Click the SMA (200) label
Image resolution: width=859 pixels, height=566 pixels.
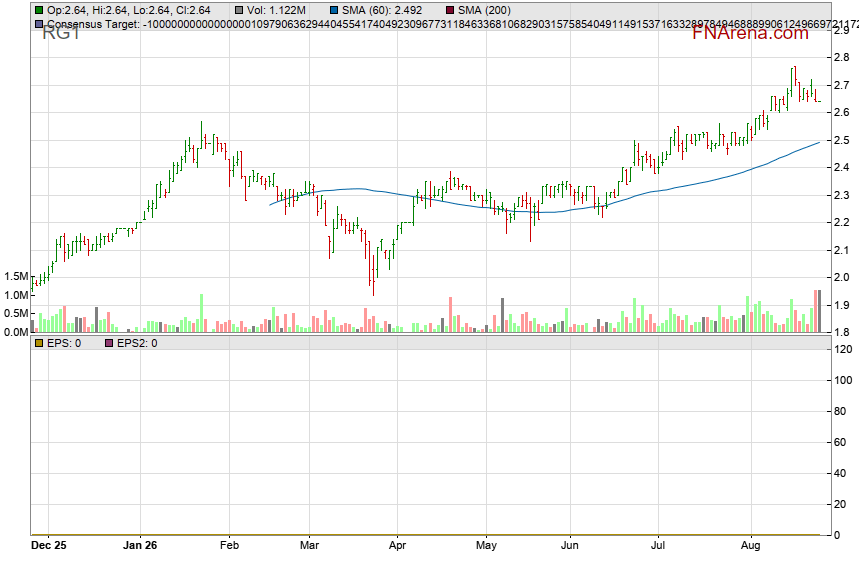pos(484,10)
